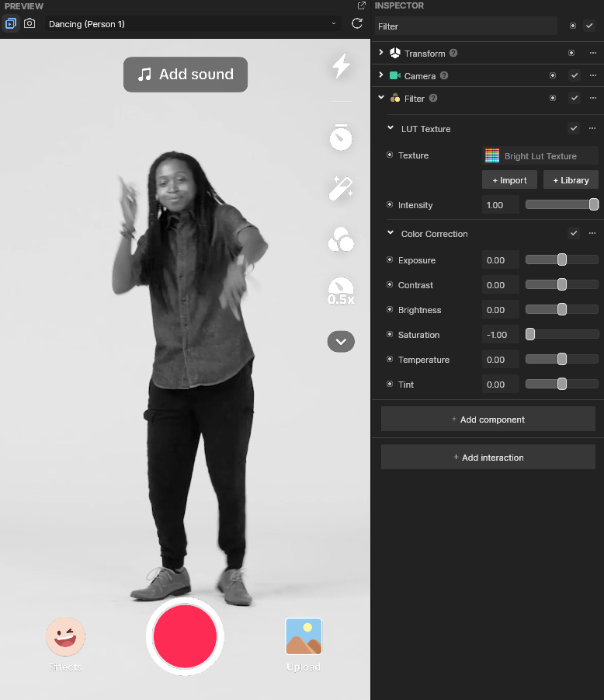Collapse the Filter section

click(381, 97)
